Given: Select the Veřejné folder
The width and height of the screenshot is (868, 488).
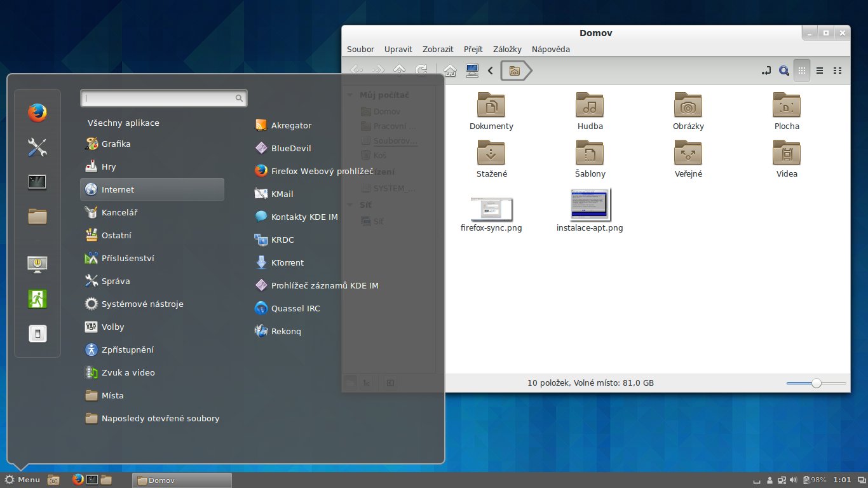Looking at the screenshot, I should pyautogui.click(x=688, y=159).
